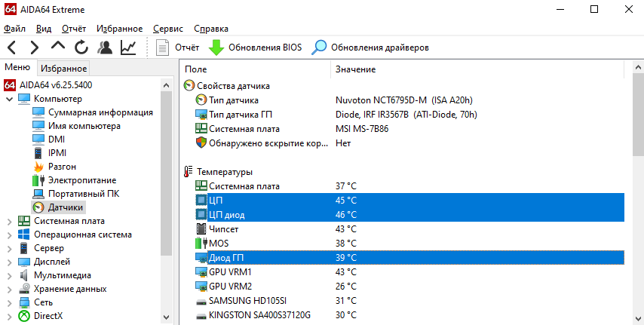Select DMI in the tree
Image resolution: width=644 pixels, height=325 pixels.
click(57, 140)
